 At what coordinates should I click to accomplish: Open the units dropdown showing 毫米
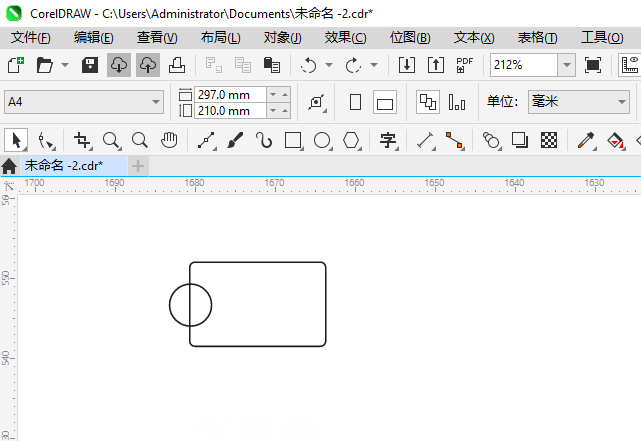(x=578, y=102)
